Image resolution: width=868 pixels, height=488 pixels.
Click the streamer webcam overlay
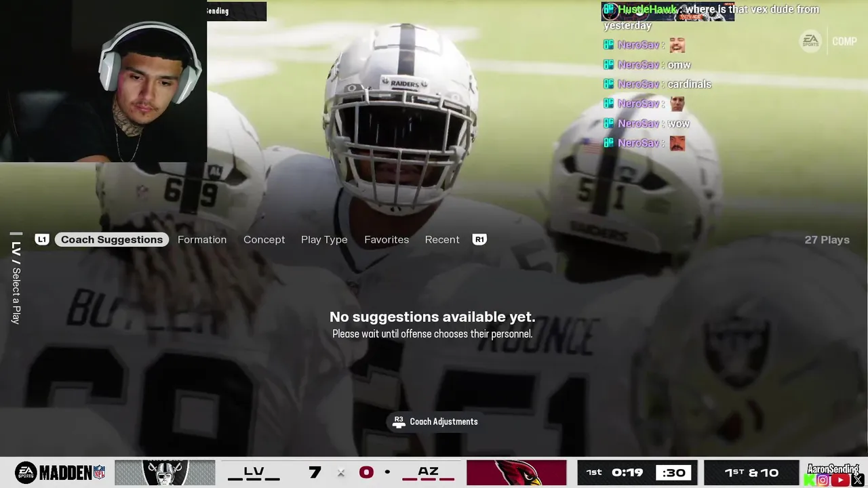(103, 81)
